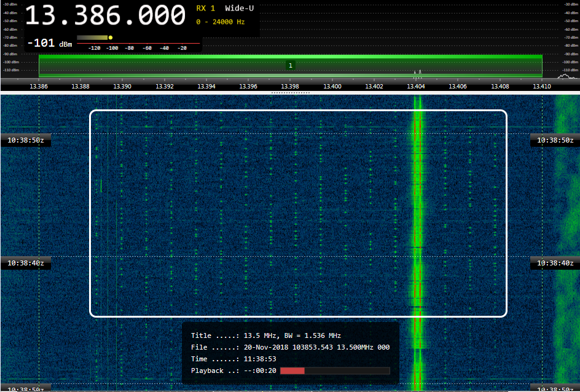Image resolution: width=580 pixels, height=392 pixels.
Task: Select the RX 1 receiver label
Action: click(205, 9)
